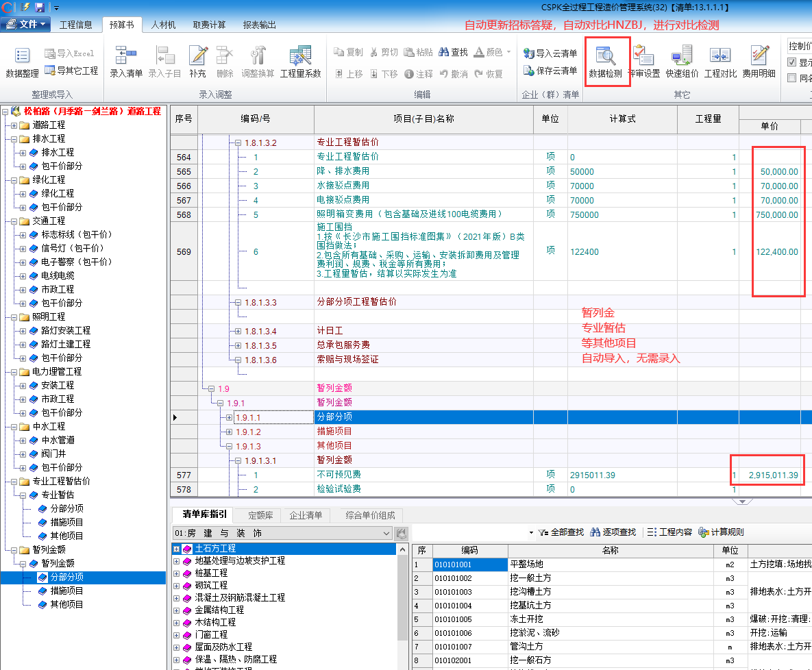Viewport: 812px width, 670px height.
Task: Expand the 1.8.1.3.4 计日工 node
Action: (x=238, y=331)
